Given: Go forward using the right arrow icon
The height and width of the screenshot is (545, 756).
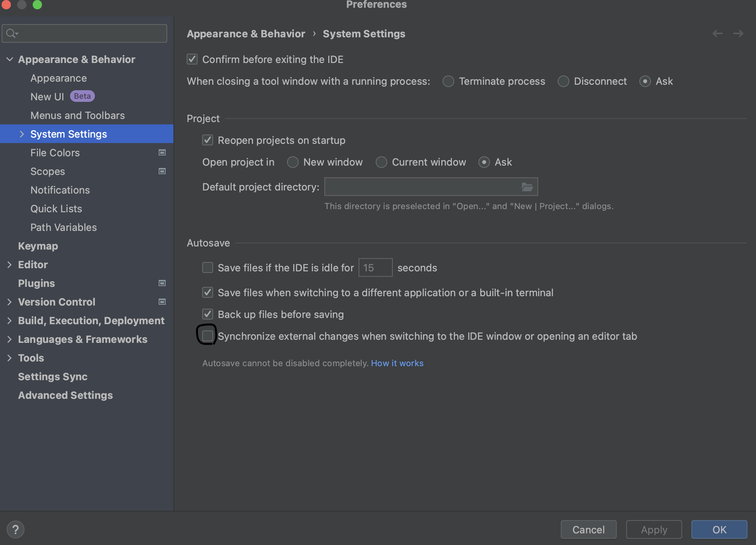Looking at the screenshot, I should coord(738,34).
